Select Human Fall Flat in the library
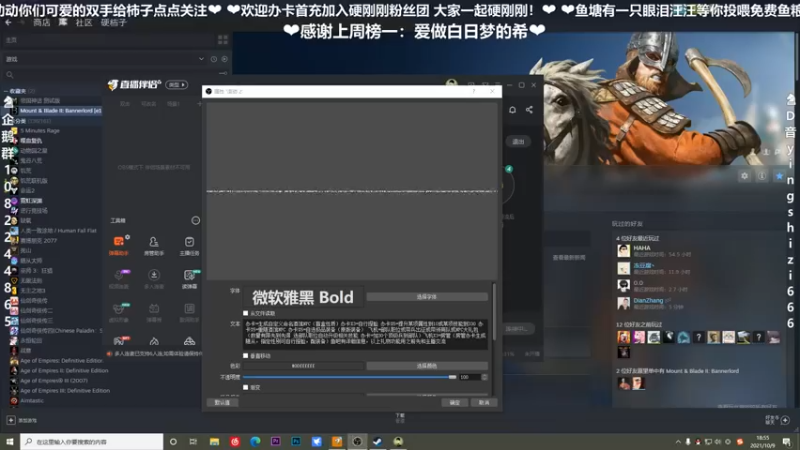Image resolution: width=800 pixels, height=450 pixels. 58,231
